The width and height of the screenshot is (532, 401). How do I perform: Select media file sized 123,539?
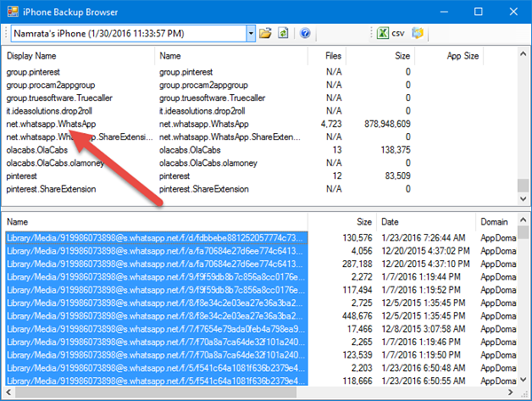coord(156,355)
